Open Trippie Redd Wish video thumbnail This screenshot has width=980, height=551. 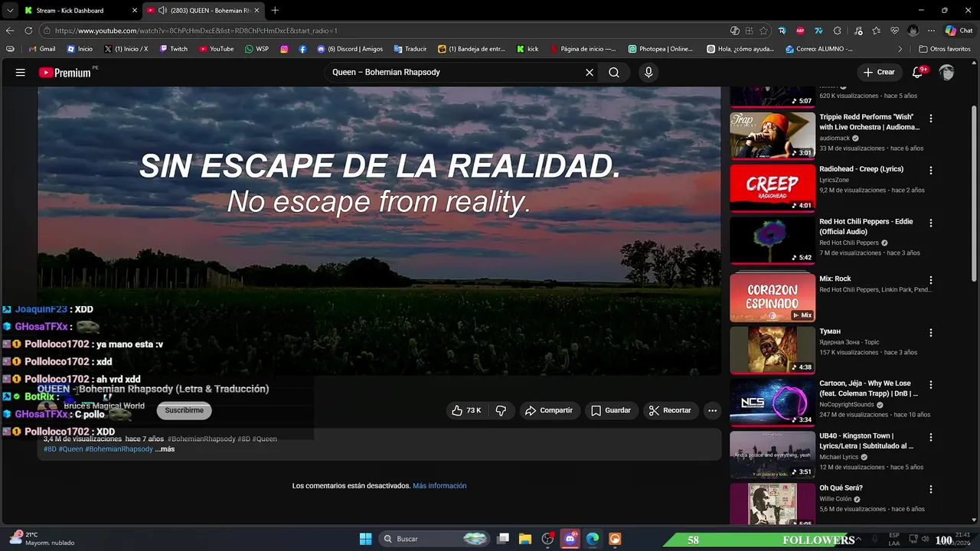pos(772,135)
